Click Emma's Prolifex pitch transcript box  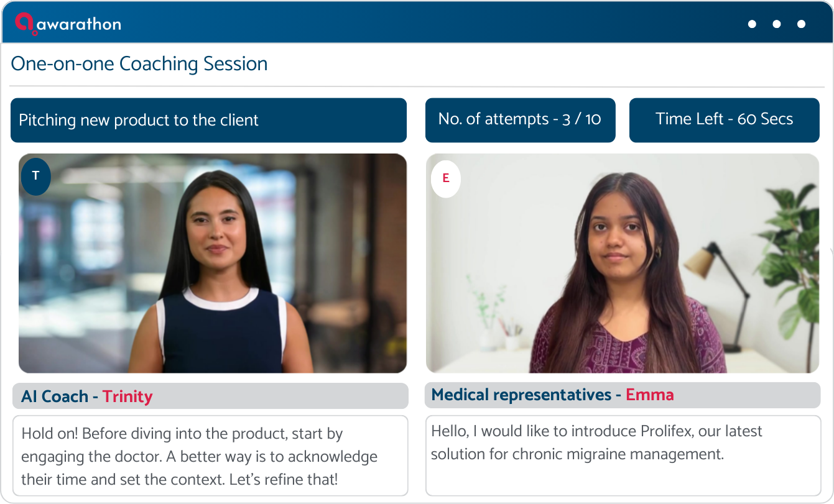[x=623, y=456]
